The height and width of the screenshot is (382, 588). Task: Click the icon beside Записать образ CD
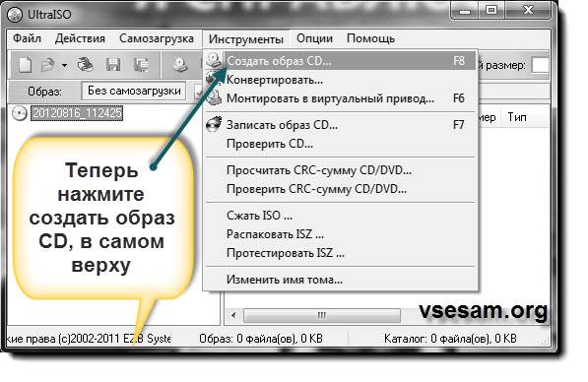[x=214, y=124]
